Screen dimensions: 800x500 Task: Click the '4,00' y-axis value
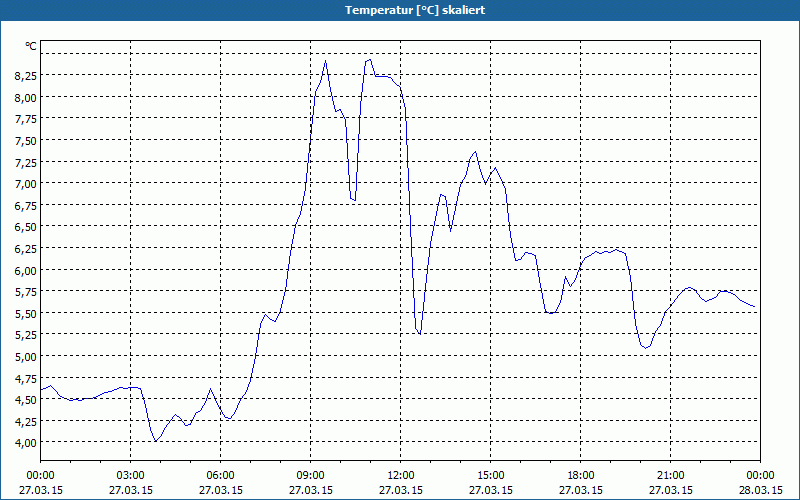pos(26,443)
